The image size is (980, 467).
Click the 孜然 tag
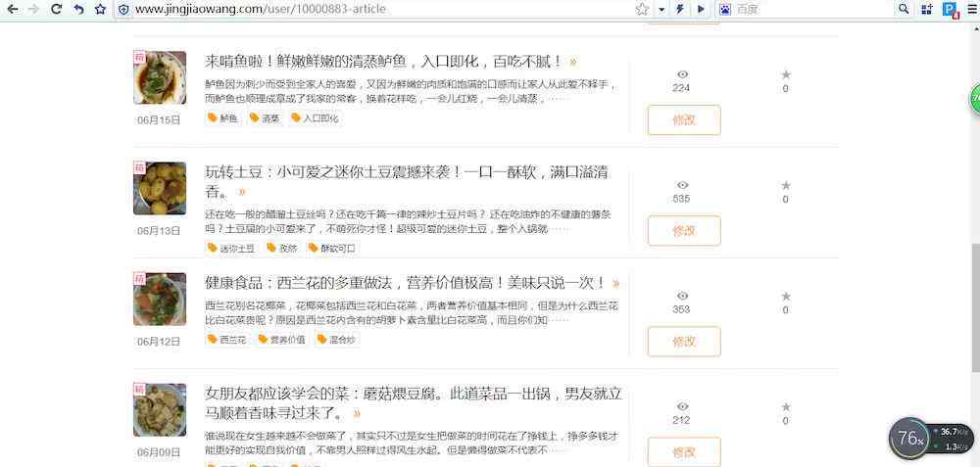pyautogui.click(x=282, y=248)
